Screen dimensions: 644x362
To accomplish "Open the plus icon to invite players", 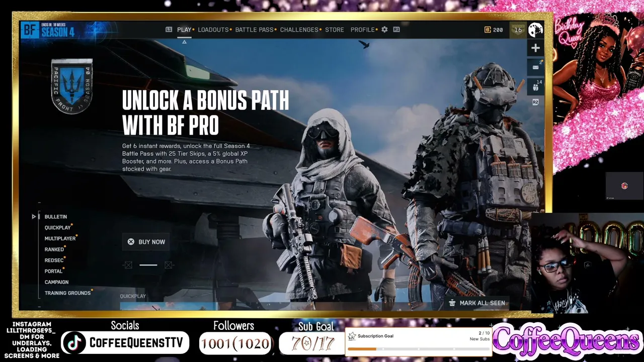I will coord(535,48).
